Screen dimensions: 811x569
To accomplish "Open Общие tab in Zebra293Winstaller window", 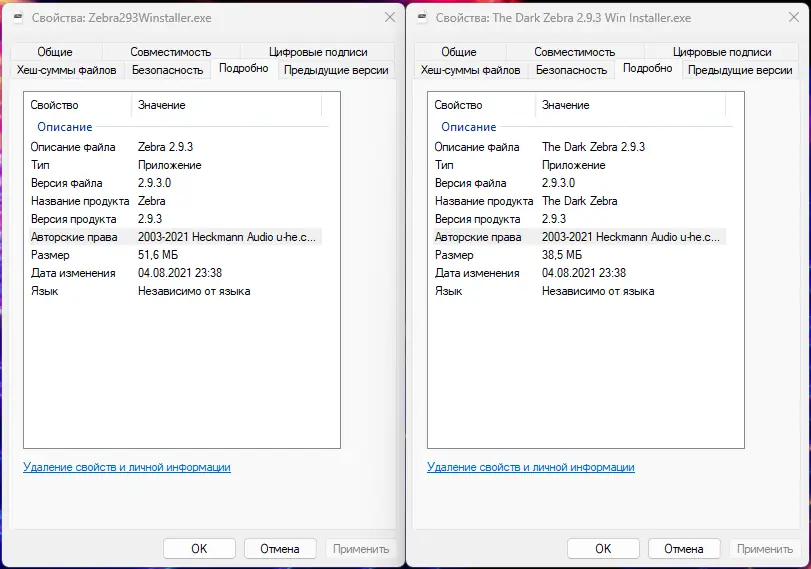I will coord(55,52).
